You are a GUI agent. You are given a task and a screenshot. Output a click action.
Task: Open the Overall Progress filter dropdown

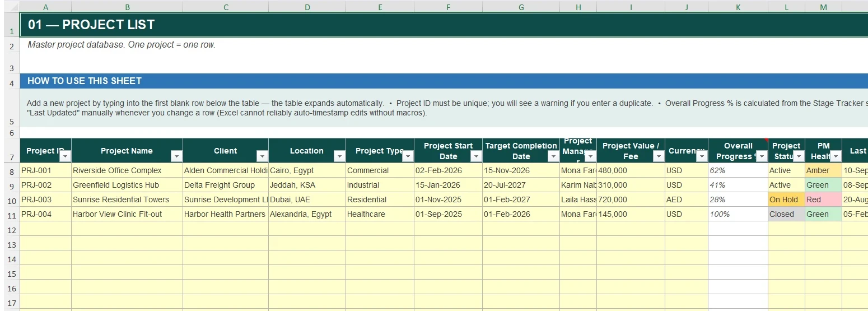762,156
